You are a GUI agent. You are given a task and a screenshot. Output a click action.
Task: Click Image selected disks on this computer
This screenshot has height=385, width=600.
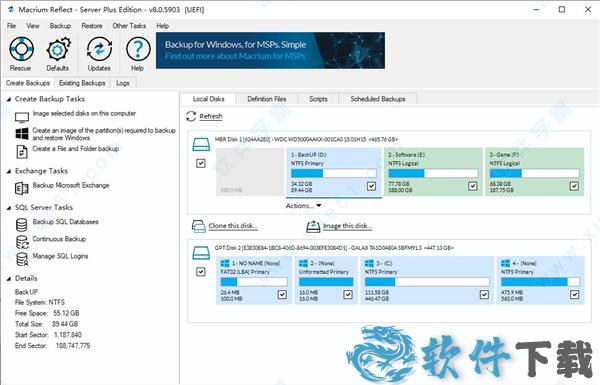click(84, 113)
